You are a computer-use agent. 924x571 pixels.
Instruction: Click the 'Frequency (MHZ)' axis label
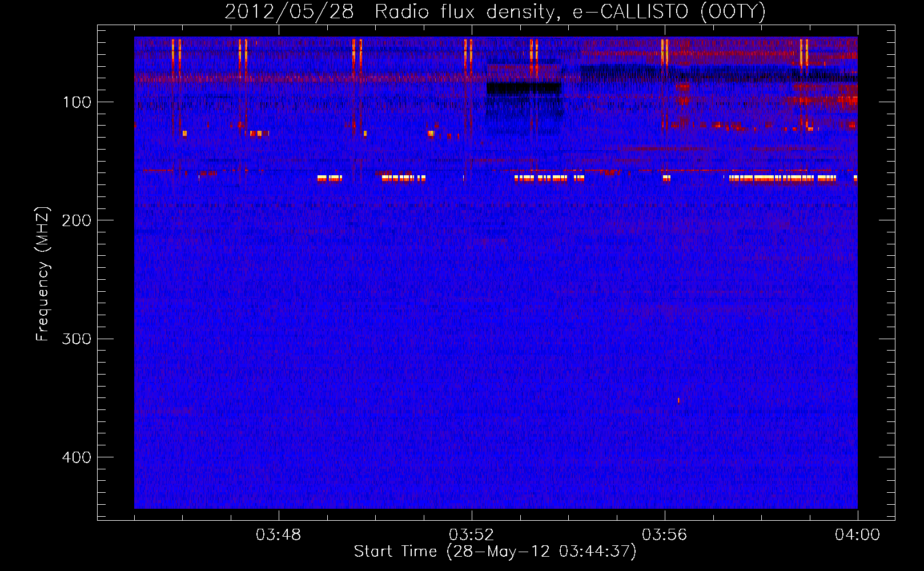tap(43, 274)
